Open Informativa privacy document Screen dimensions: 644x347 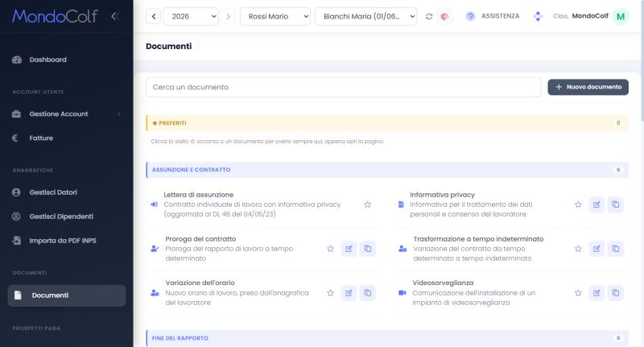coord(442,195)
